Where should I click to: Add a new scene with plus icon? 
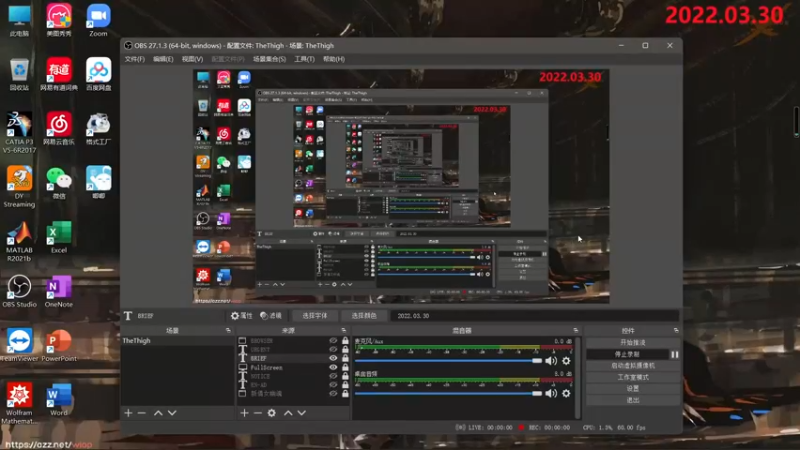(128, 413)
